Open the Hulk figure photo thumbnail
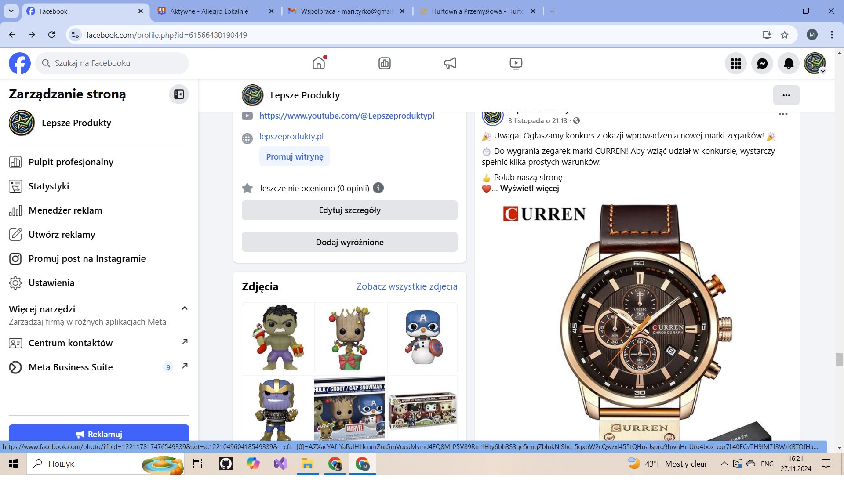This screenshot has width=844, height=504. [277, 338]
